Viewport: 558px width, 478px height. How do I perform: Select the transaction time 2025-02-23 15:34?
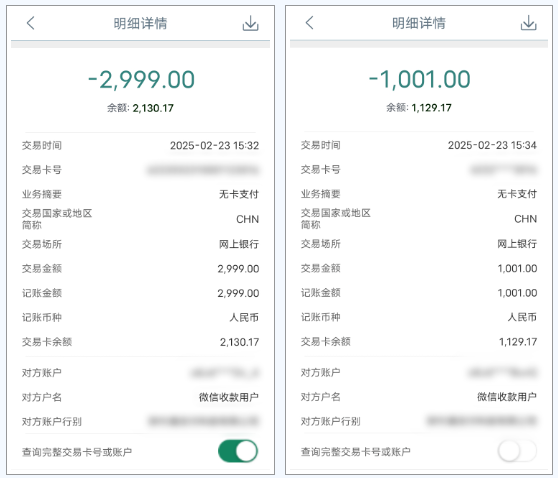[492, 145]
